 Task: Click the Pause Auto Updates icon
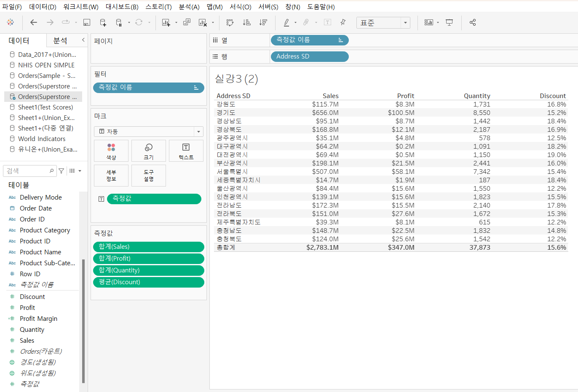coord(119,22)
